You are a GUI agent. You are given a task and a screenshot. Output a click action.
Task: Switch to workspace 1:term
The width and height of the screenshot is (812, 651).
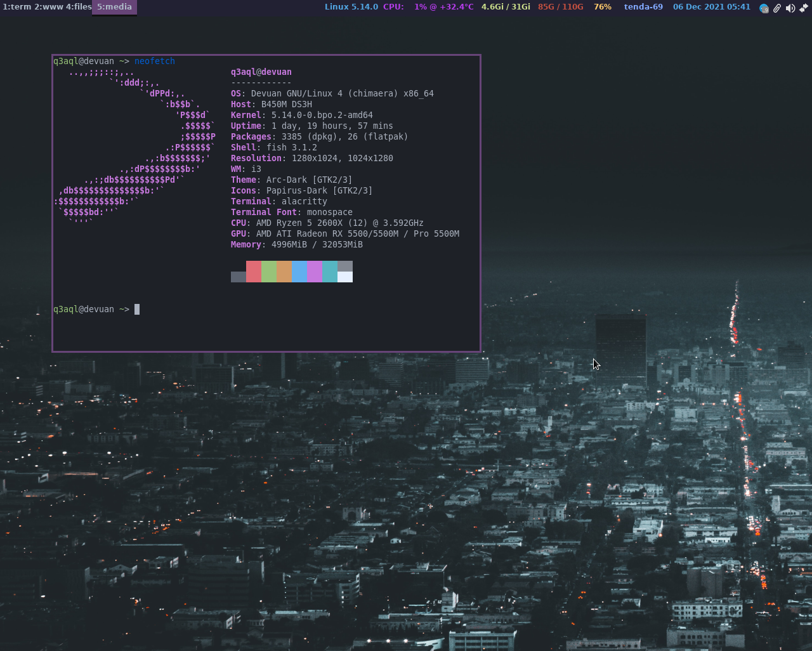point(17,7)
